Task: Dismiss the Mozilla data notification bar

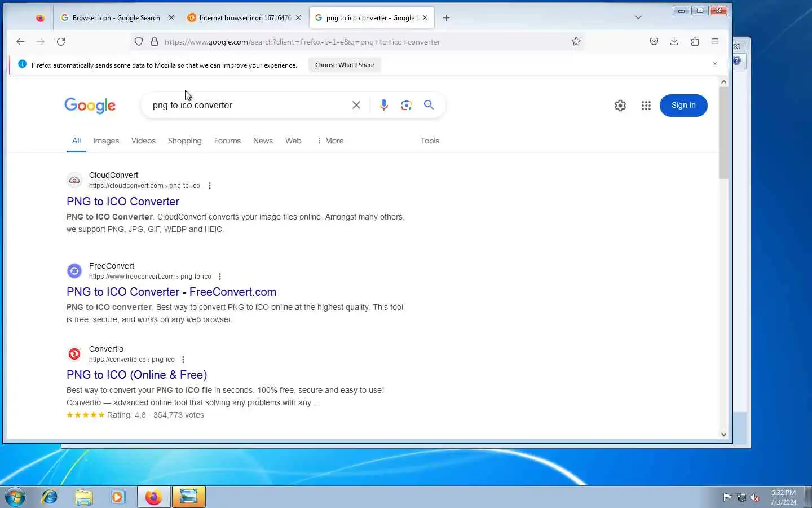Action: click(715, 64)
